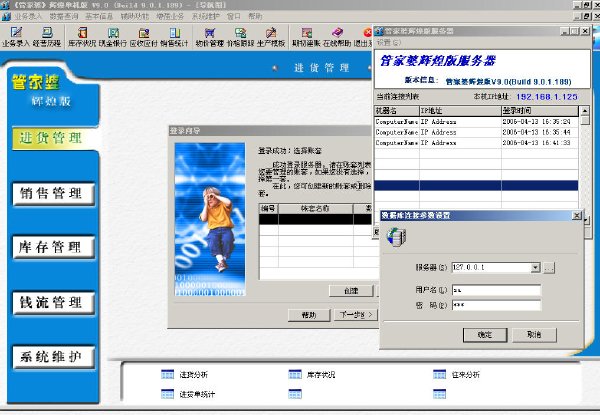Image resolution: width=600 pixels, height=415 pixels.
Task: Open the 价格跟踪 toolbar icon
Action: [x=240, y=36]
